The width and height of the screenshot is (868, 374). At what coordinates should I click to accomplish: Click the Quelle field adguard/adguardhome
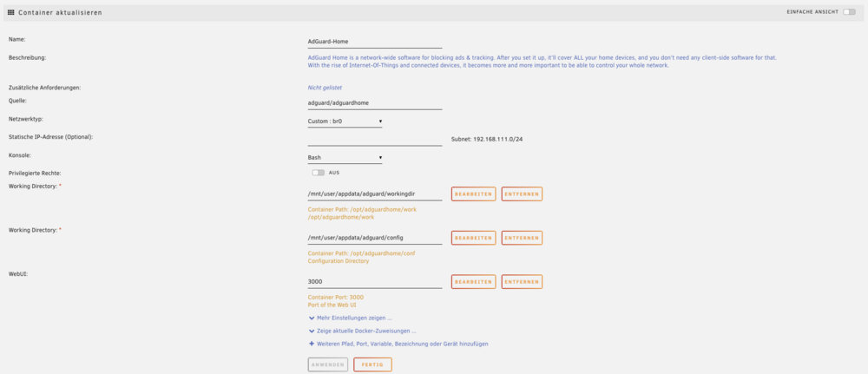(375, 103)
